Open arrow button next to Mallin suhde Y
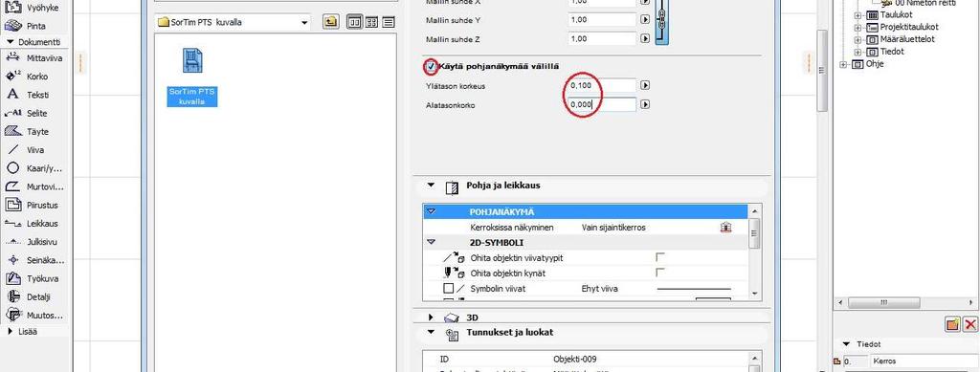 (x=646, y=20)
